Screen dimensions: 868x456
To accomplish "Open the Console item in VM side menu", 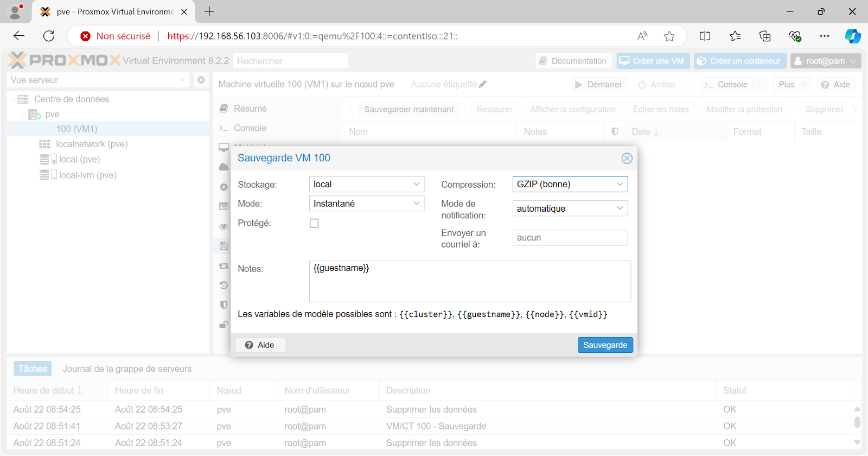I will [250, 128].
